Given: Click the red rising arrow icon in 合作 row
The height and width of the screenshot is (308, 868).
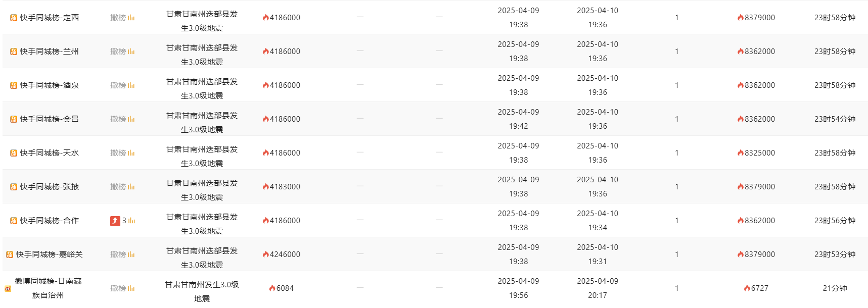Looking at the screenshot, I should pos(115,221).
